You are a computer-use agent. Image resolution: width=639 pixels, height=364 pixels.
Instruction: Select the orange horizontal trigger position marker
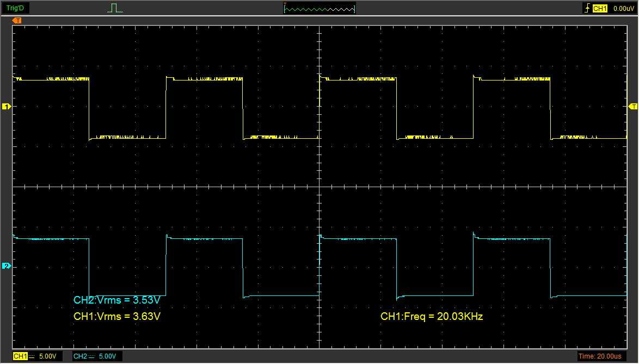(x=17, y=20)
